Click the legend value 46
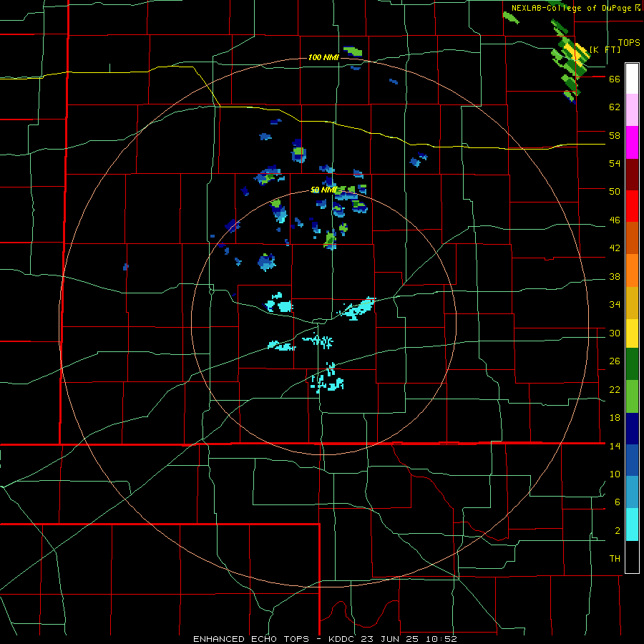Screen dimensions: 644x644 [615, 220]
